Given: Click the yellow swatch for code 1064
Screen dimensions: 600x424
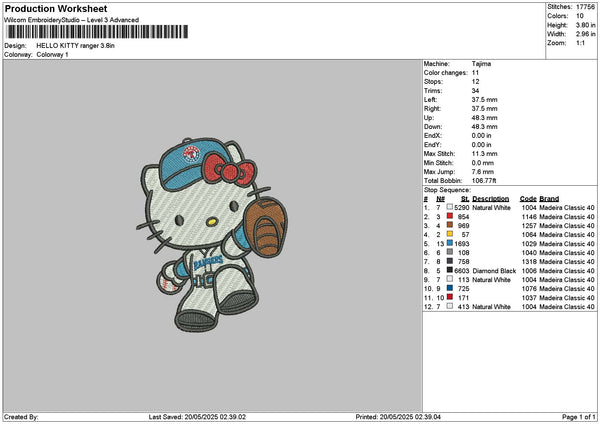Looking at the screenshot, I should coord(450,234).
